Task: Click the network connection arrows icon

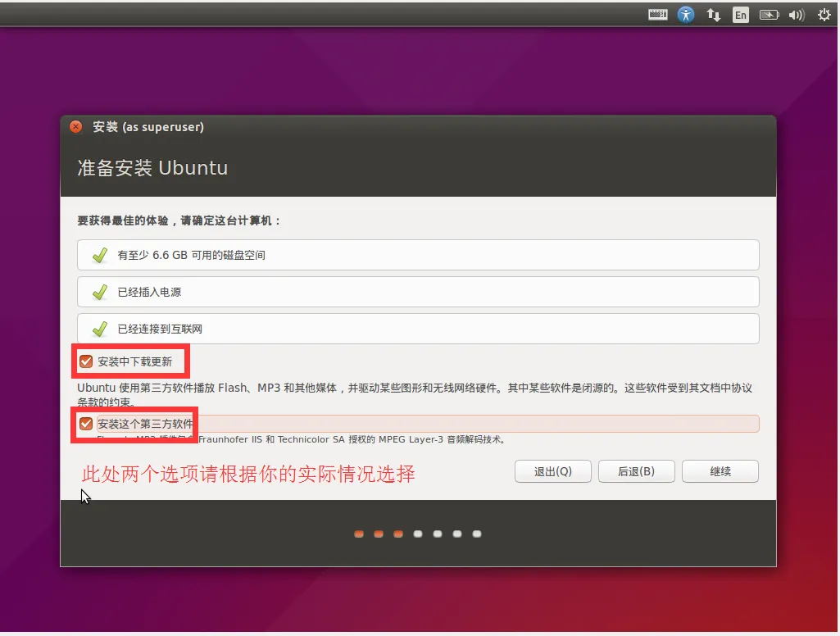Action: (713, 15)
